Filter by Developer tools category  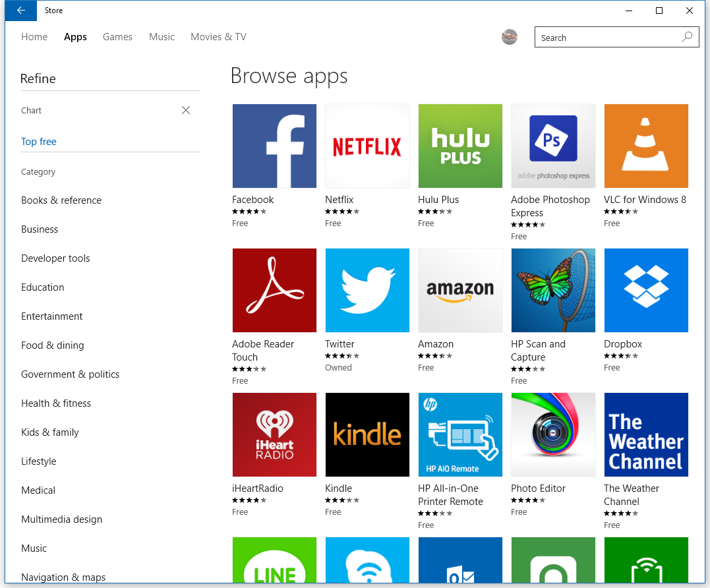(55, 258)
